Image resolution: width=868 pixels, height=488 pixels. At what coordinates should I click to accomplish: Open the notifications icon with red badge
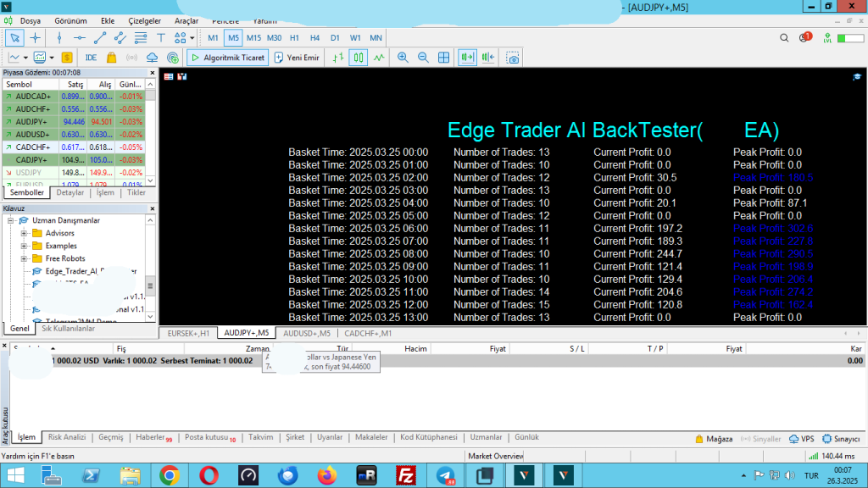click(x=805, y=37)
